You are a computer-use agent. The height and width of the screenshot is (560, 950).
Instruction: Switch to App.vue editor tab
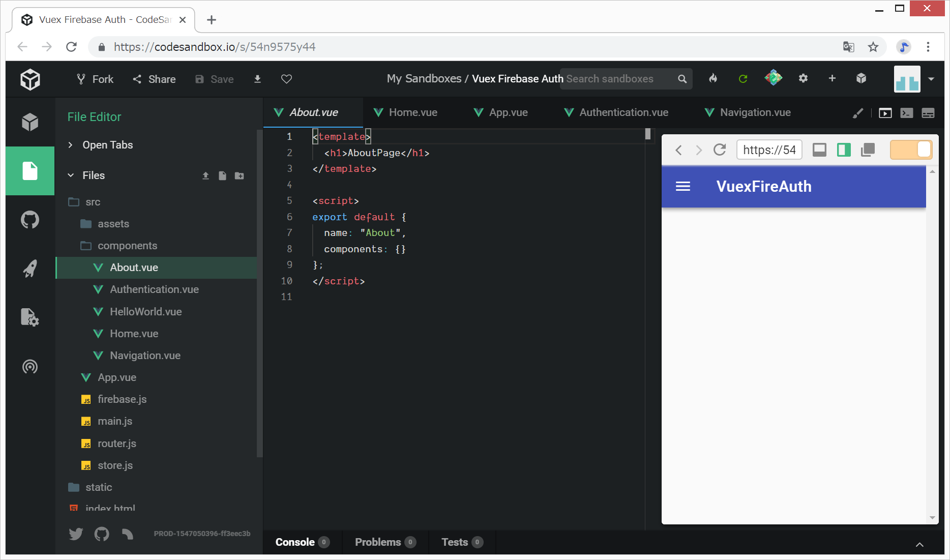click(x=508, y=112)
